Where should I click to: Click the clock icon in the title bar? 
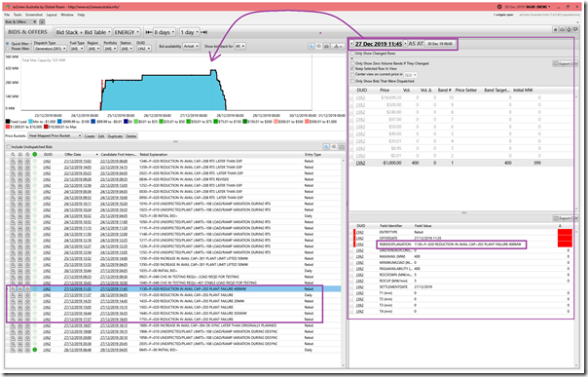coord(499,7)
